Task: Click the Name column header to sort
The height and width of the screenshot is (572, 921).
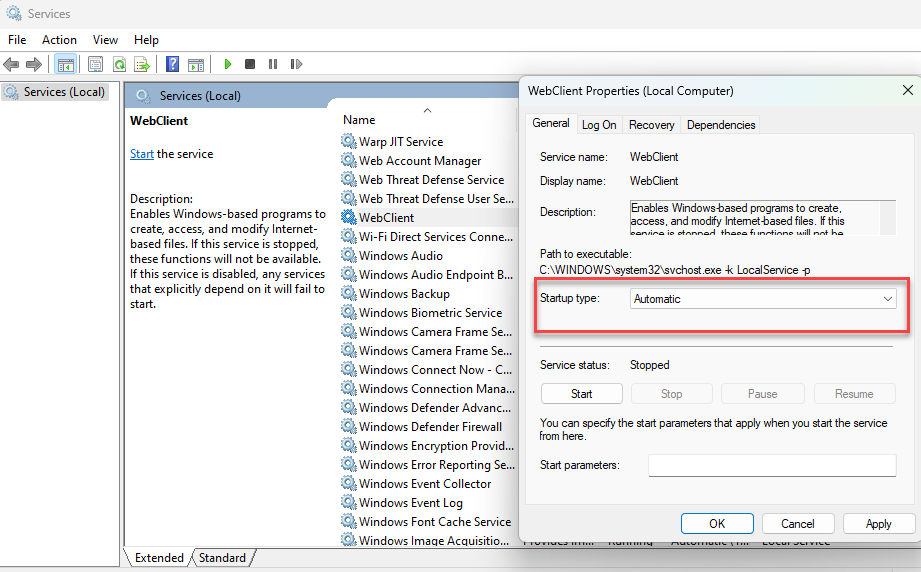Action: (x=359, y=119)
